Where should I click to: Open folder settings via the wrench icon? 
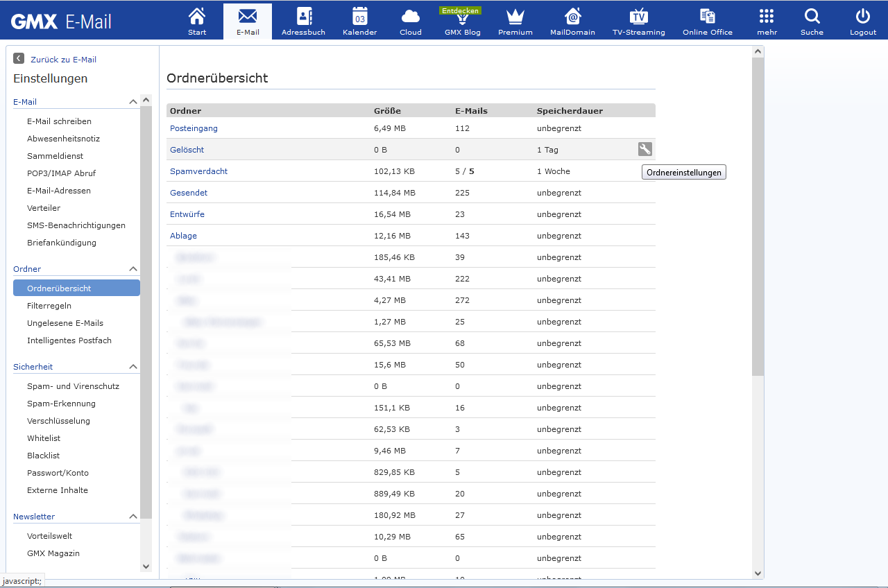[644, 148]
